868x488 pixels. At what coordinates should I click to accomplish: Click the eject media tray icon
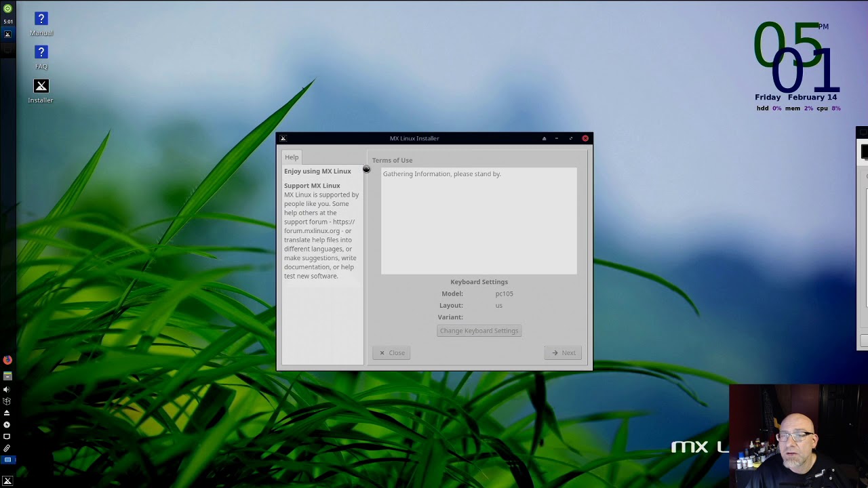click(7, 413)
